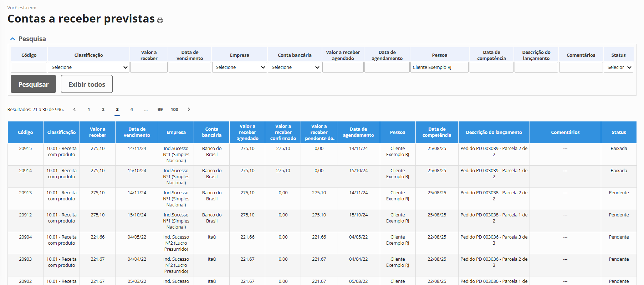Click the Código filter input field
644x285 pixels.
pyautogui.click(x=29, y=67)
